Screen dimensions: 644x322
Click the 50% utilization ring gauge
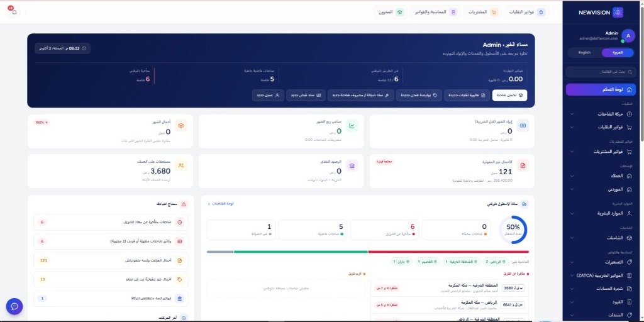pyautogui.click(x=513, y=230)
